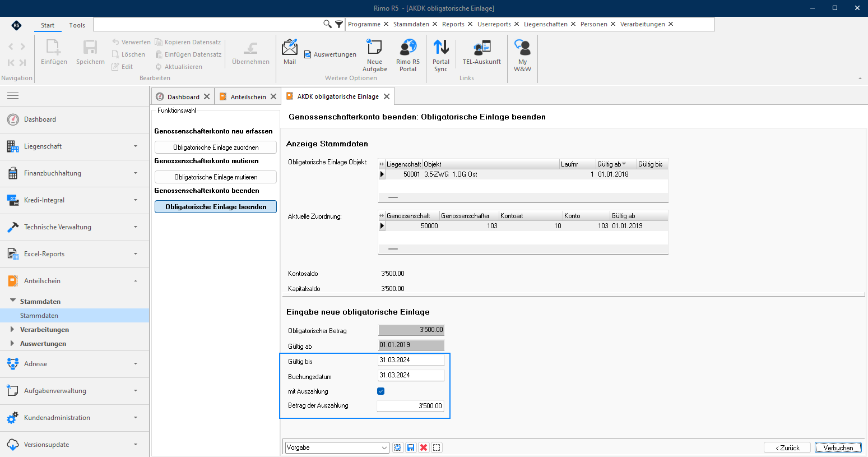Open TEL-Auskunft
Image resolution: width=868 pixels, height=457 pixels.
[x=481, y=52]
